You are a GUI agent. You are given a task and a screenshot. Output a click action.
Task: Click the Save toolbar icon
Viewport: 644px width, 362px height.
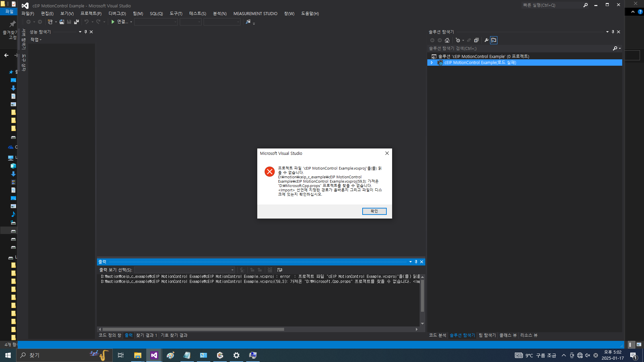coord(69,22)
